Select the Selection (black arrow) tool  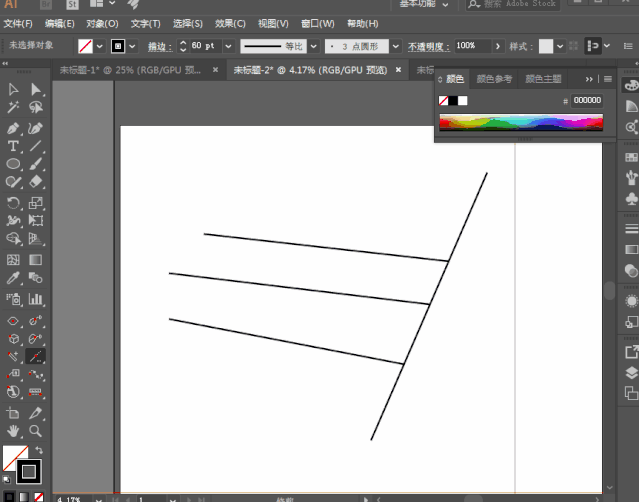click(13, 89)
